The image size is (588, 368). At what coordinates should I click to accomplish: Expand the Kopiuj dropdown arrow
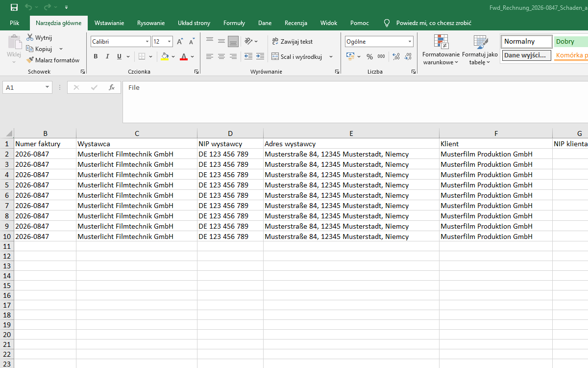(61, 49)
